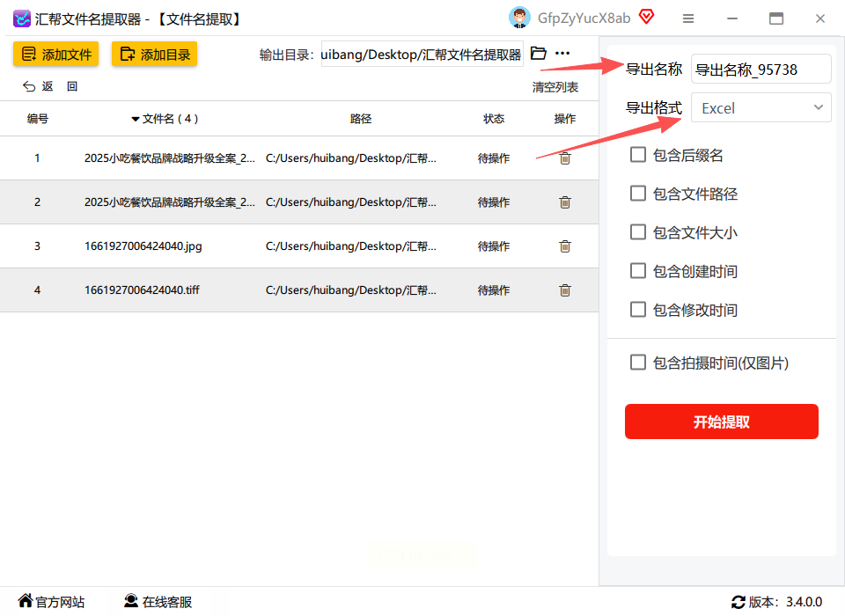Click the red VIP diamond badge
The height and width of the screenshot is (616, 845).
[x=646, y=18]
